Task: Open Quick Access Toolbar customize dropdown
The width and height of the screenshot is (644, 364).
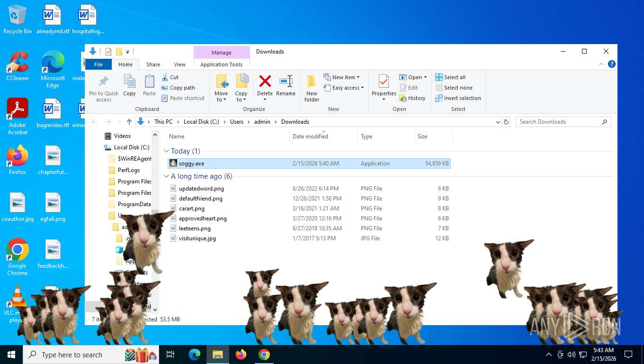Action: coord(128,52)
